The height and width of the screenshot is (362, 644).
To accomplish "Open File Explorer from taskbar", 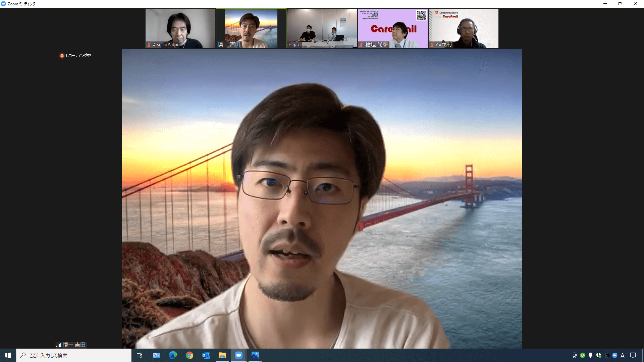I will pyautogui.click(x=222, y=355).
